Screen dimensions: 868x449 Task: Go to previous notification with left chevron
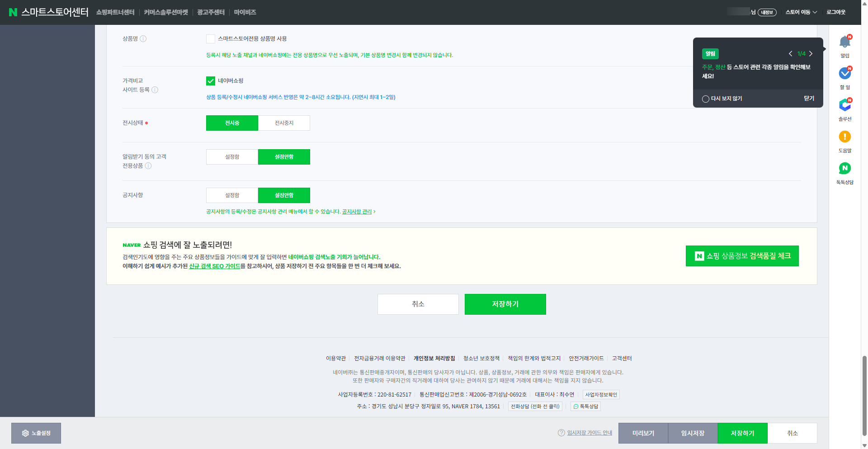point(790,53)
